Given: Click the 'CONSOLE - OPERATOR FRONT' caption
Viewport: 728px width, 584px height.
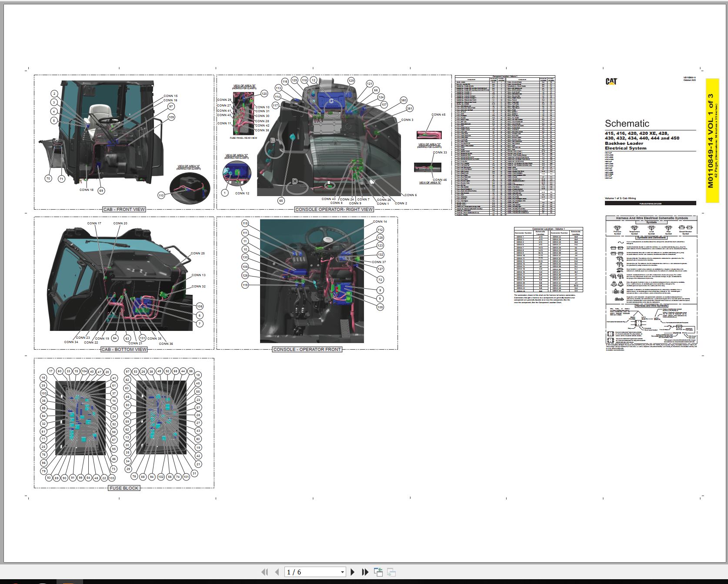Looking at the screenshot, I should point(307,349).
